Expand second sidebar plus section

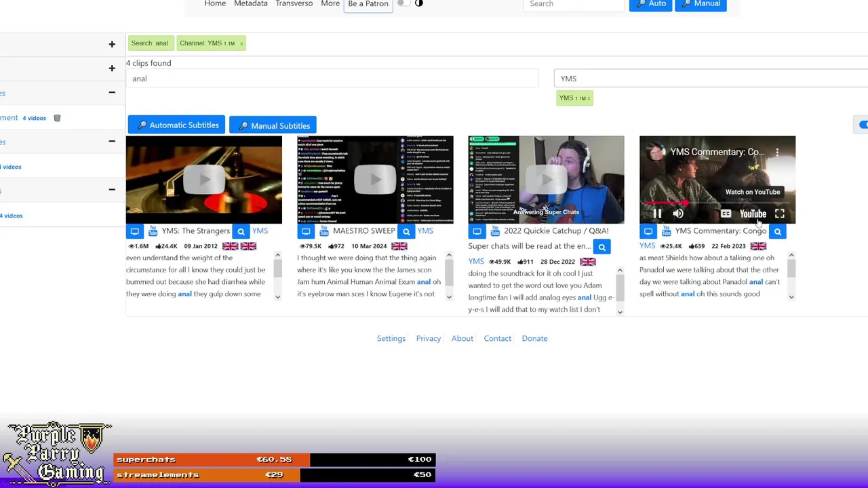point(112,68)
